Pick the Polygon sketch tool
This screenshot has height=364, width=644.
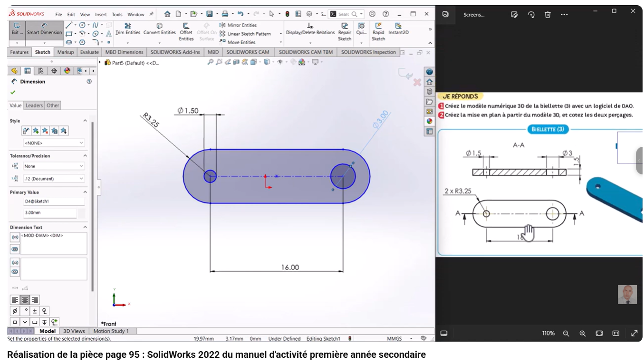pyautogui.click(x=82, y=42)
